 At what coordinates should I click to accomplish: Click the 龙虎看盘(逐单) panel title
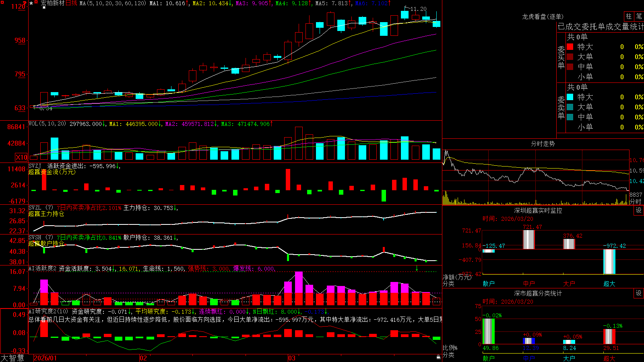point(543,16)
